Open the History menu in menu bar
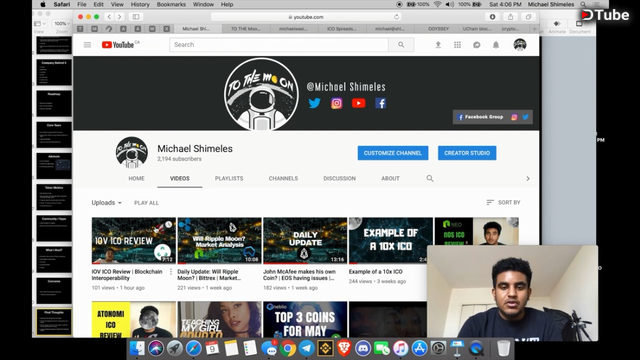This screenshot has height=360, width=640. [140, 4]
